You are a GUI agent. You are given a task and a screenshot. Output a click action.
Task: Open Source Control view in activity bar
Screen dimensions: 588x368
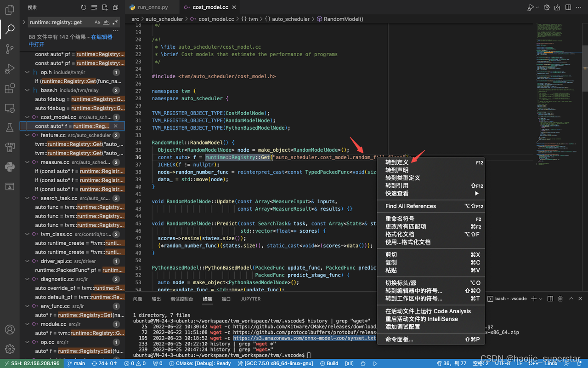pos(10,49)
